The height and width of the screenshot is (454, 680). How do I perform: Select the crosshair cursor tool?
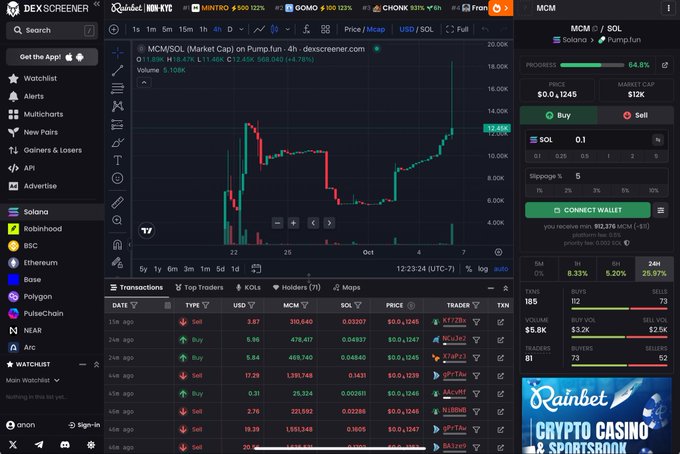coord(118,52)
